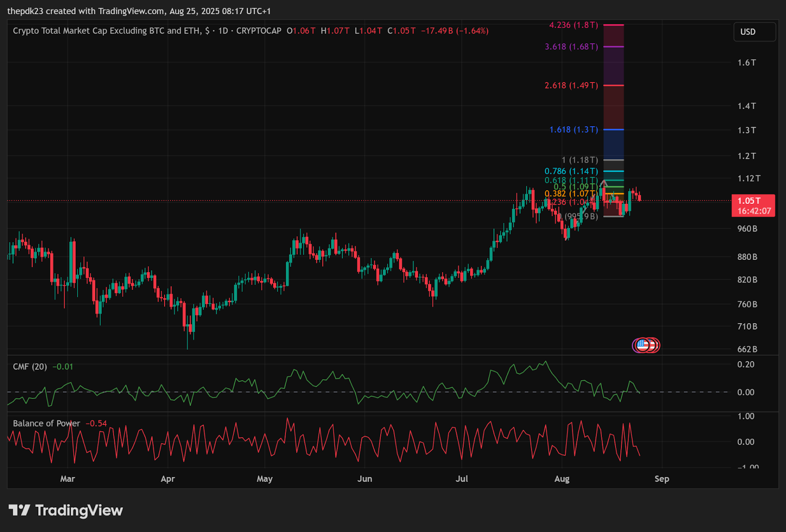Click the red 2.618 (1.49T) Fibonacci level

(613, 85)
